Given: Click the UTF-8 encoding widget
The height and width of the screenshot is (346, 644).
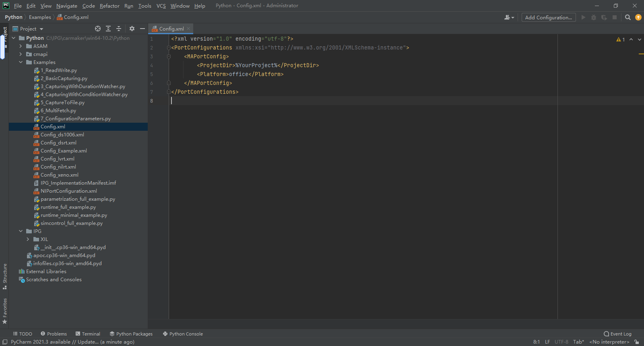Looking at the screenshot, I should click(x=561, y=342).
